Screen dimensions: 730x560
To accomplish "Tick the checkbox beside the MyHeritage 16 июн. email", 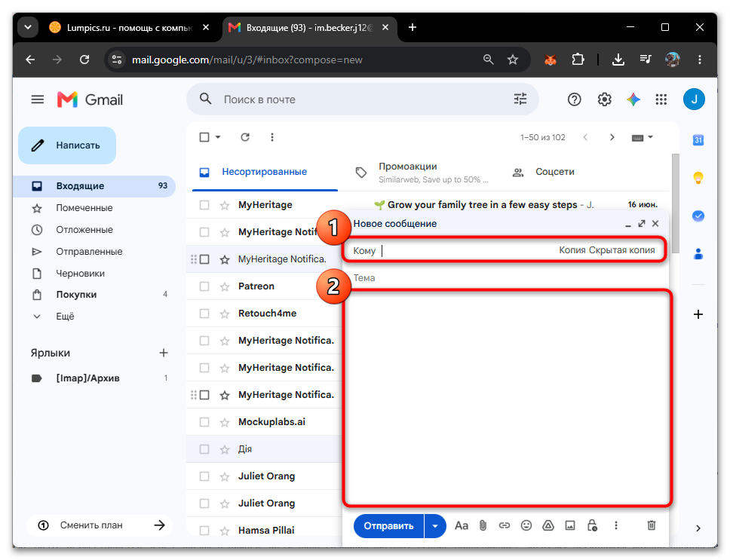I will [204, 205].
